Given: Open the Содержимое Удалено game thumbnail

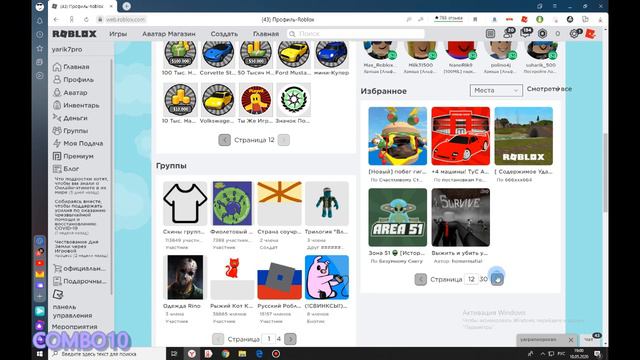Looking at the screenshot, I should (x=524, y=136).
